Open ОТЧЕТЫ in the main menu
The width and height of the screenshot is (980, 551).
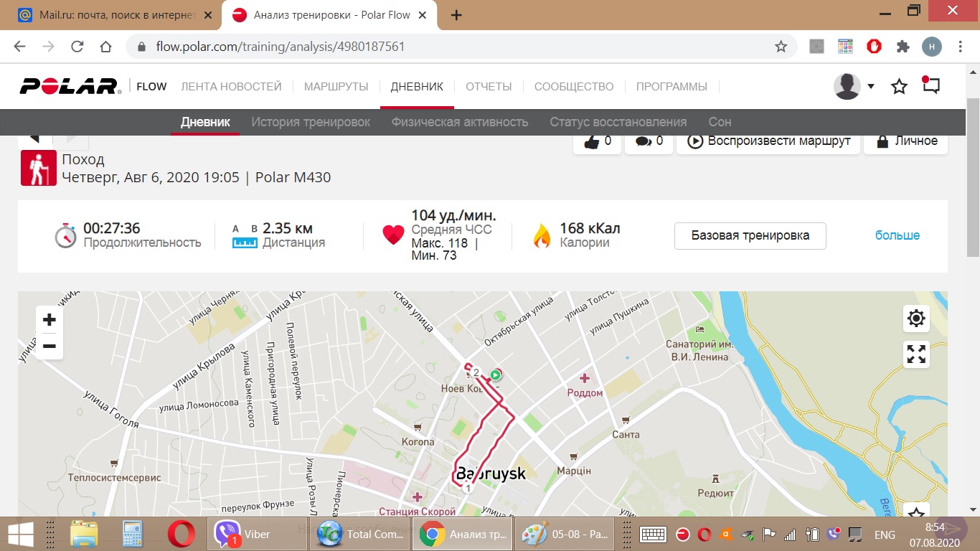point(489,87)
